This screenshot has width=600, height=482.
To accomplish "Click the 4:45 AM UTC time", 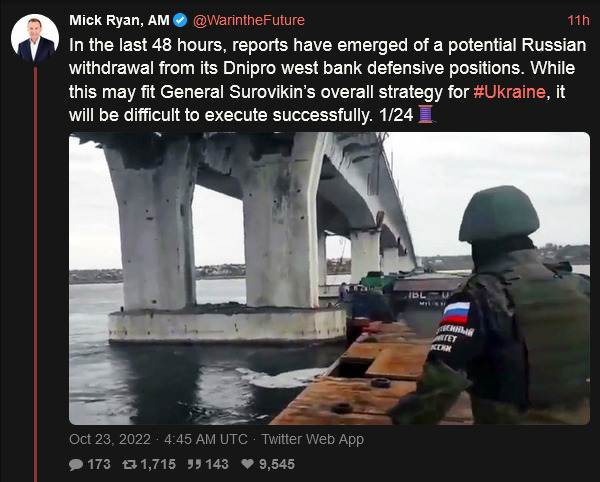I will pos(206,439).
